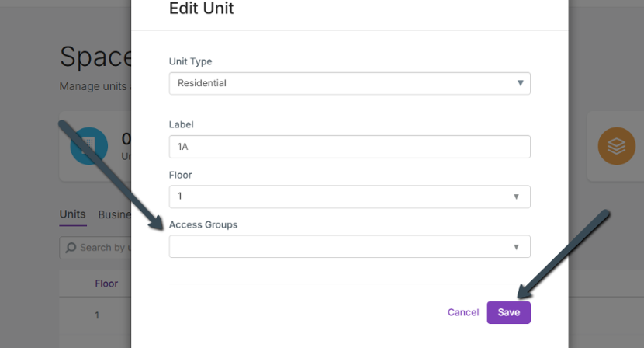Viewport: 644px width, 348px height.
Task: Click the orange stacked layers icon
Action: pos(616,146)
